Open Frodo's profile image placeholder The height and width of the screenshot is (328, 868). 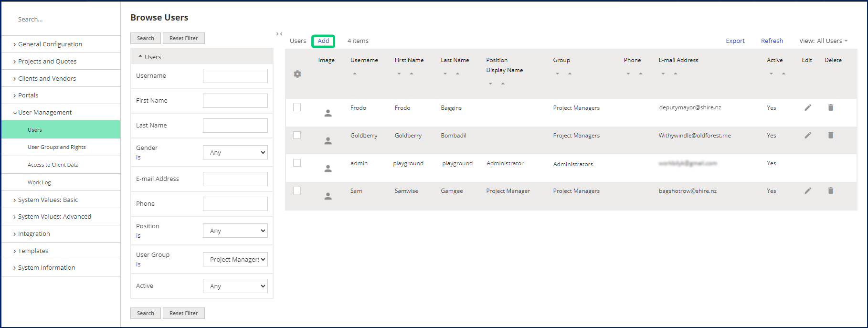328,113
